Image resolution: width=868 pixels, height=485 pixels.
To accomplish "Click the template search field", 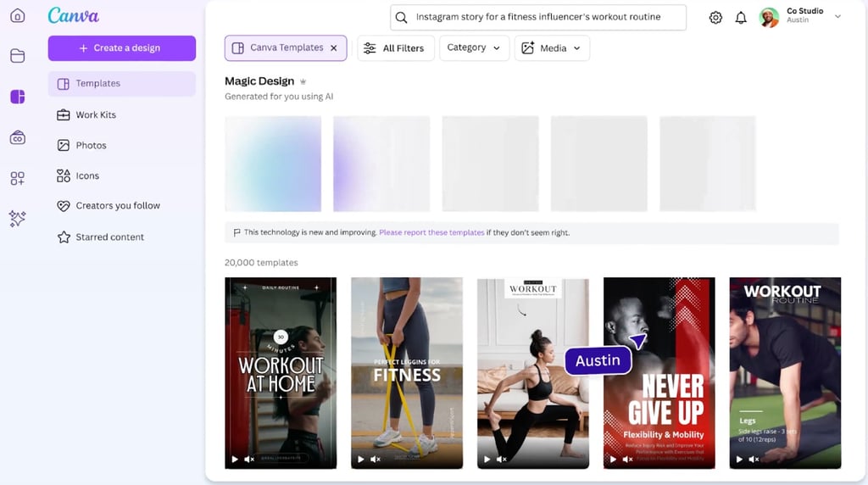I will (536, 17).
